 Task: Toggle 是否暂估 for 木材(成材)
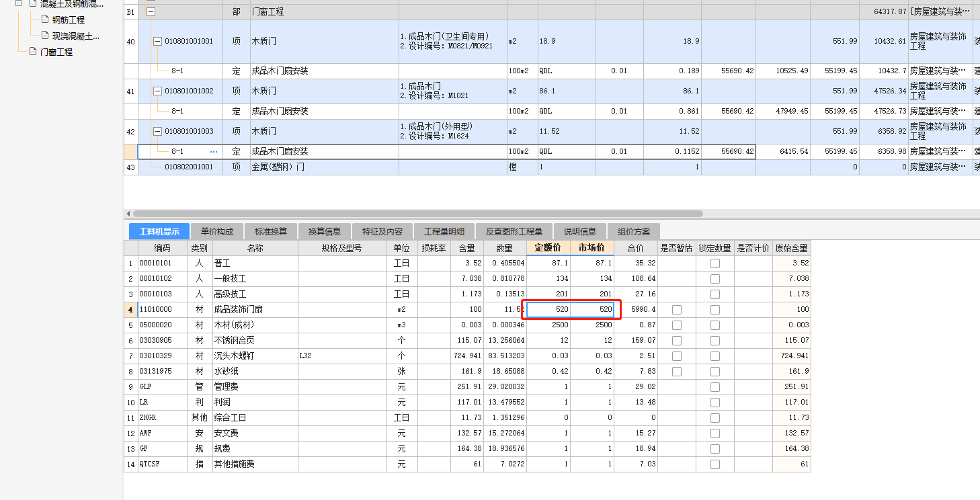point(677,325)
